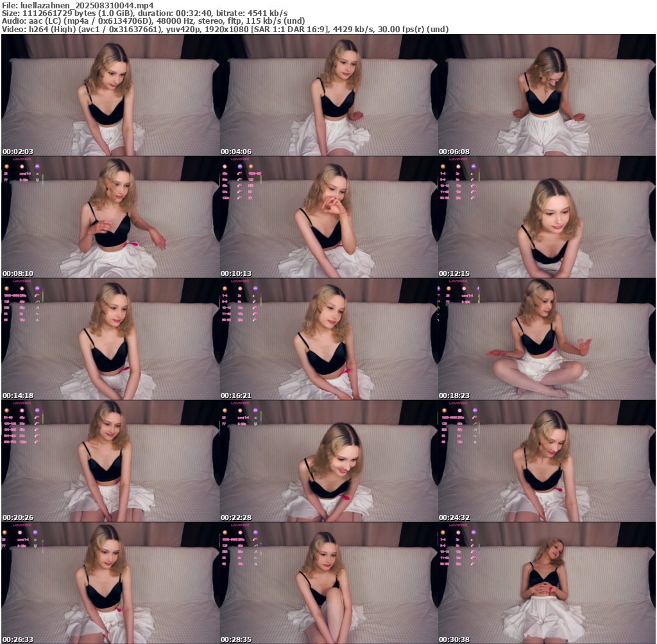Viewport: 657px width, 644px height.
Task: Select the frame at 00:12:15
Action: click(547, 217)
